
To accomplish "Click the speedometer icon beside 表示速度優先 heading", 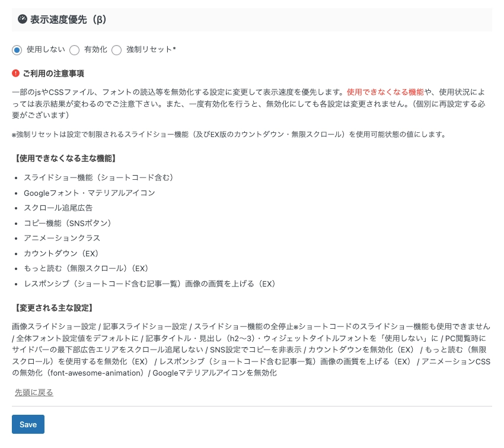I will click(x=22, y=20).
